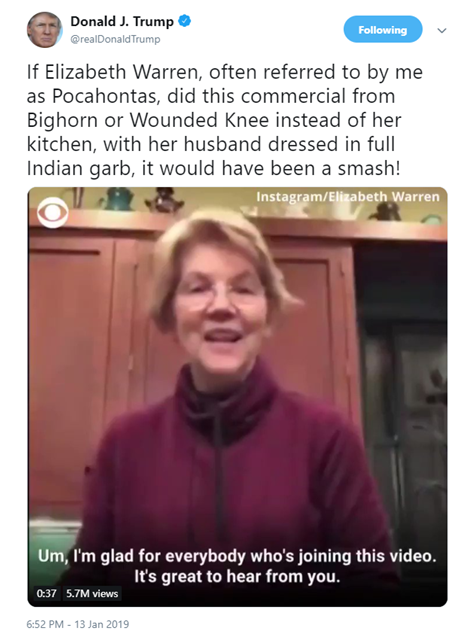
Task: Click the CBS eye logo on video
Action: tap(53, 212)
